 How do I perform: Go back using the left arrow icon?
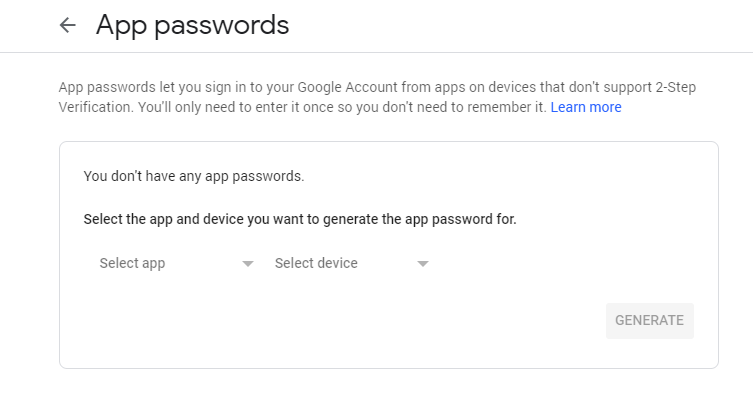68,26
